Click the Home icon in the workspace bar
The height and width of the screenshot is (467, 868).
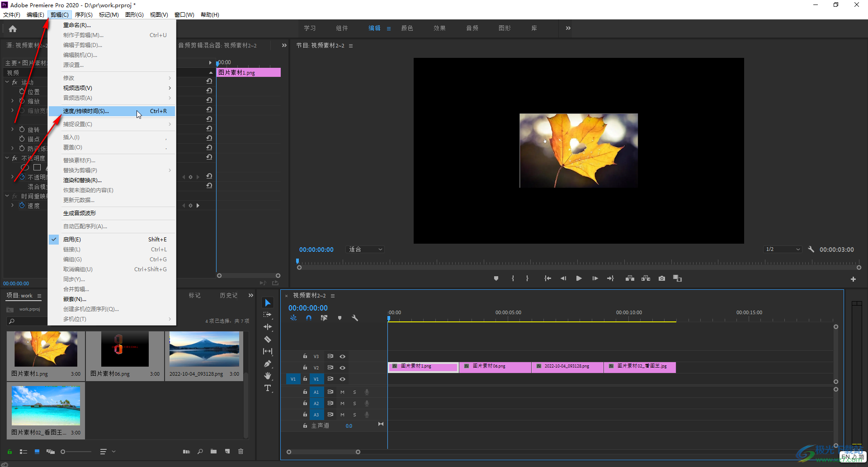13,29
